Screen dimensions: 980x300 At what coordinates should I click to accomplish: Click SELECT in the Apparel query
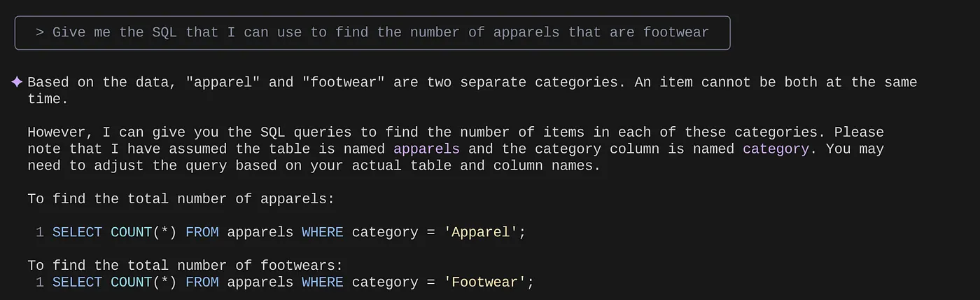(77, 232)
